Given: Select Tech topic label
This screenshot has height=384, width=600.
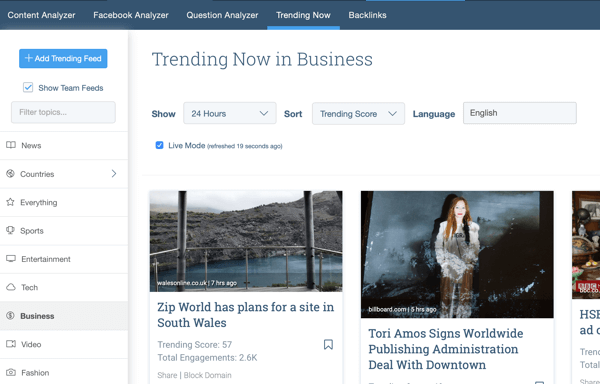Looking at the screenshot, I should [x=29, y=287].
